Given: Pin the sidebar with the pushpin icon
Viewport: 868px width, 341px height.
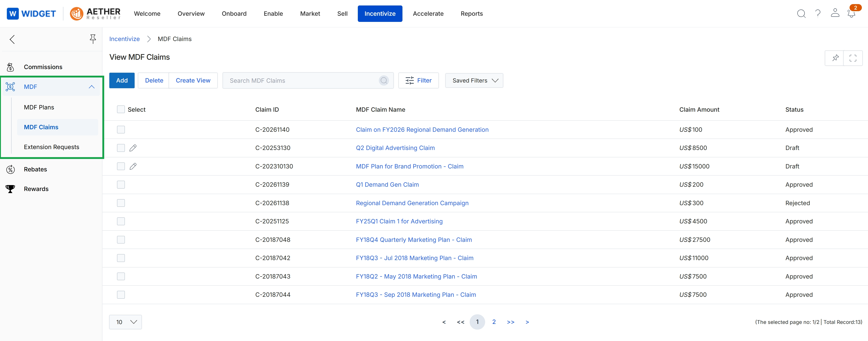Looking at the screenshot, I should coord(93,39).
